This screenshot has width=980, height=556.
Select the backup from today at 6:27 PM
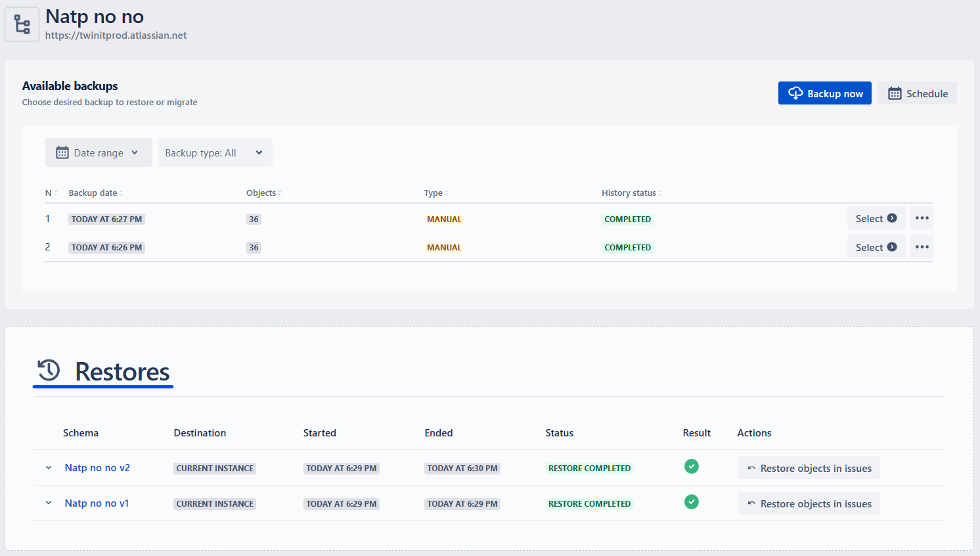876,218
